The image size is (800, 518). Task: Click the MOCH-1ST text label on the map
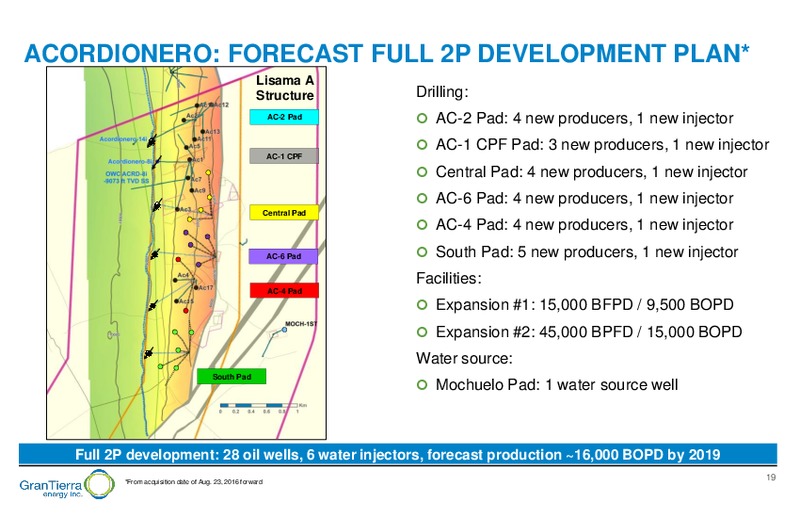[301, 324]
